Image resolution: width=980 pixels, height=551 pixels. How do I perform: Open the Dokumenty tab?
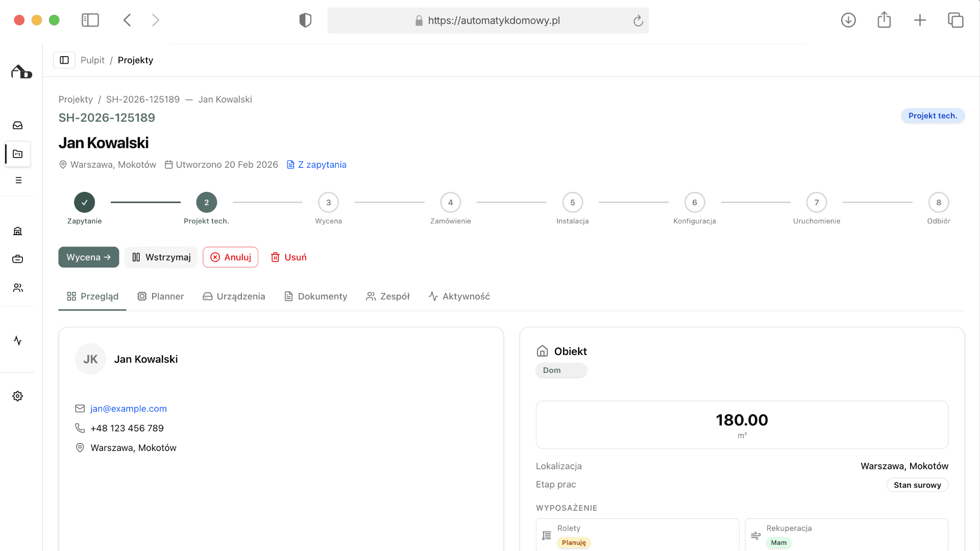315,296
